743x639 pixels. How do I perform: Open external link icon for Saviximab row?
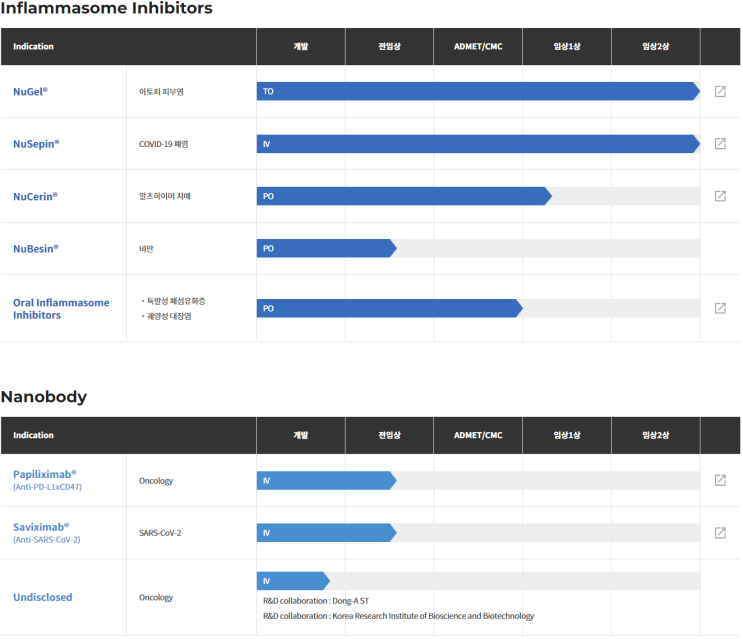point(720,533)
